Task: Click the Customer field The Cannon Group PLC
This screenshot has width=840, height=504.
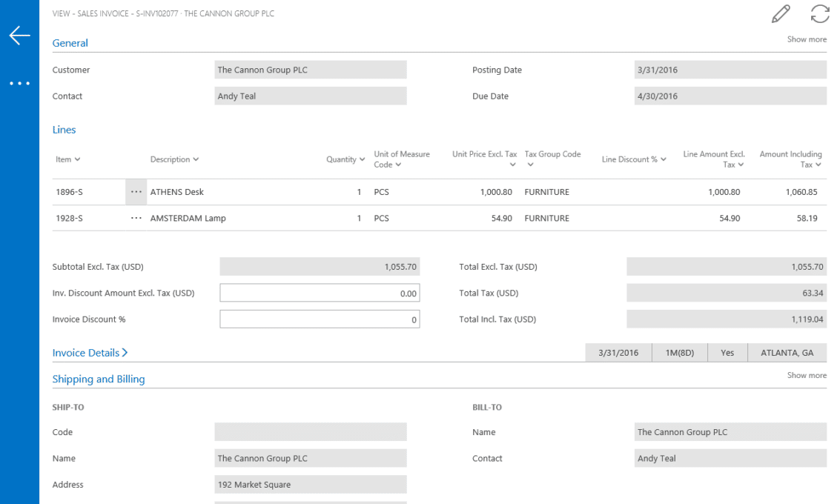Action: pyautogui.click(x=311, y=70)
